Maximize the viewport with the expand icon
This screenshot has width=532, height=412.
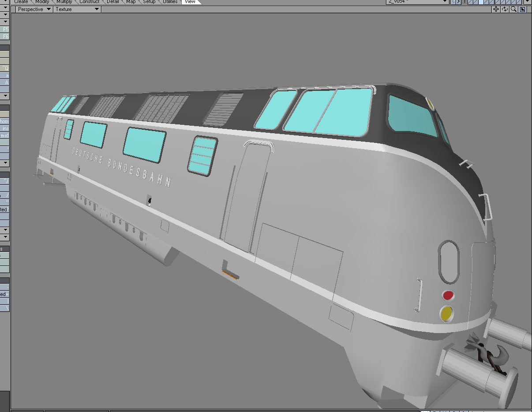click(523, 9)
